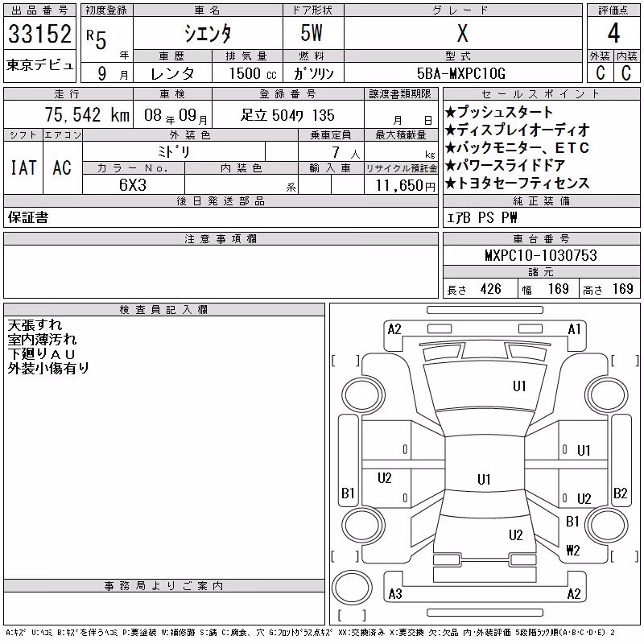Click the 純正装備 header
Screen dimensions: 644x644
coord(541,200)
